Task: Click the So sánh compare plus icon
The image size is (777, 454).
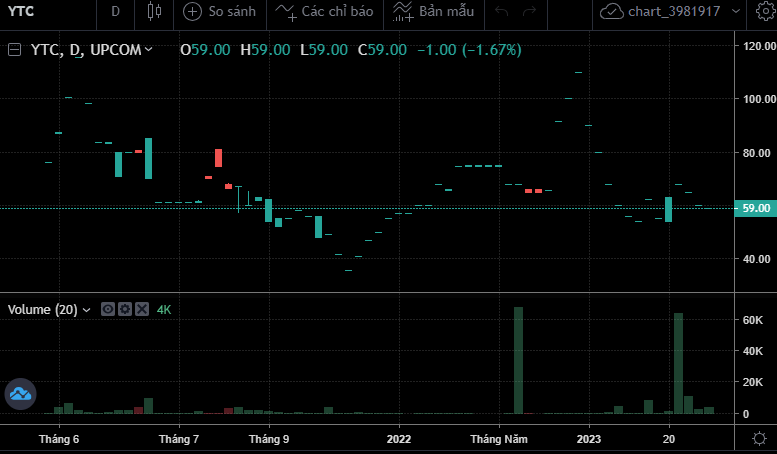Action: [x=193, y=12]
